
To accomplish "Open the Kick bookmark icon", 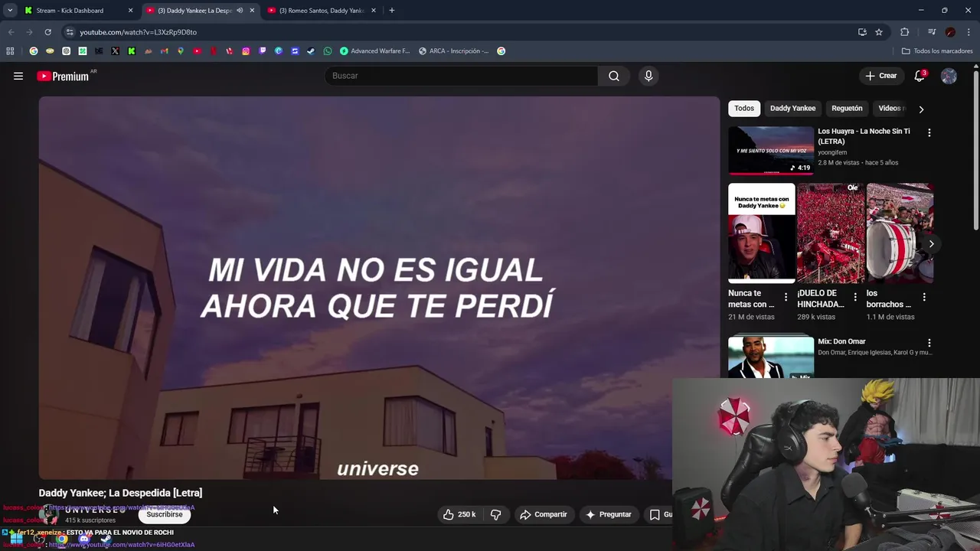I will coord(132,51).
